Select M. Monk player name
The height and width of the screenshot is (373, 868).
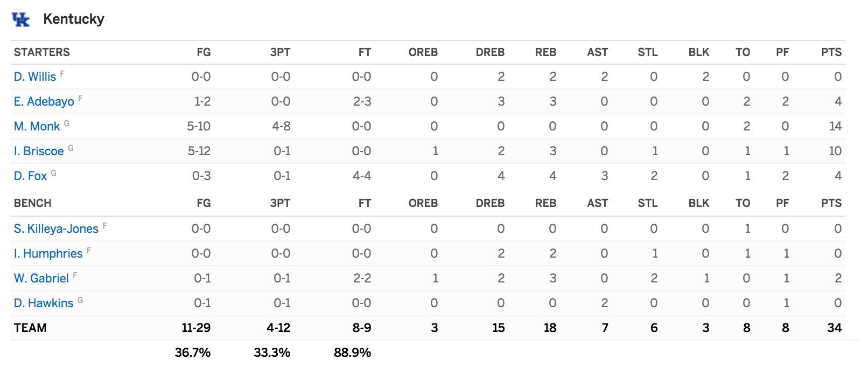coord(37,126)
